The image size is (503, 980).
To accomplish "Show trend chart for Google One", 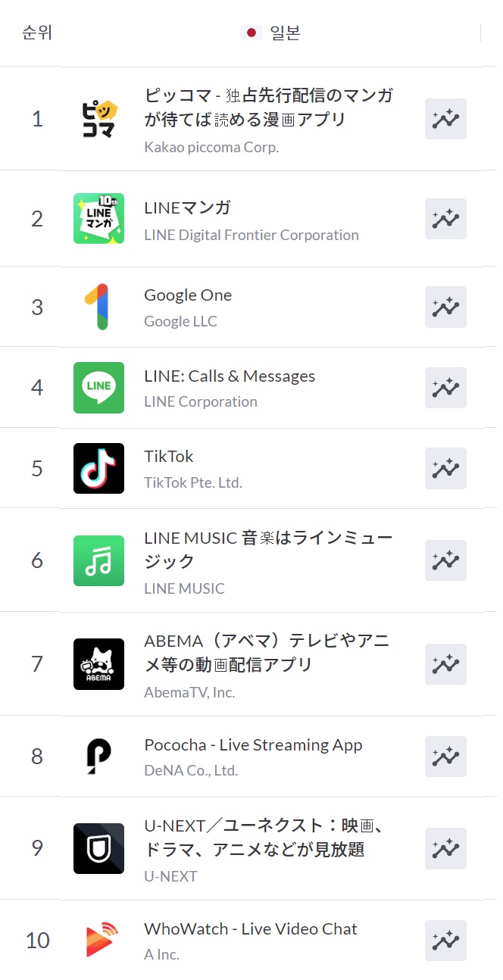I will point(445,307).
